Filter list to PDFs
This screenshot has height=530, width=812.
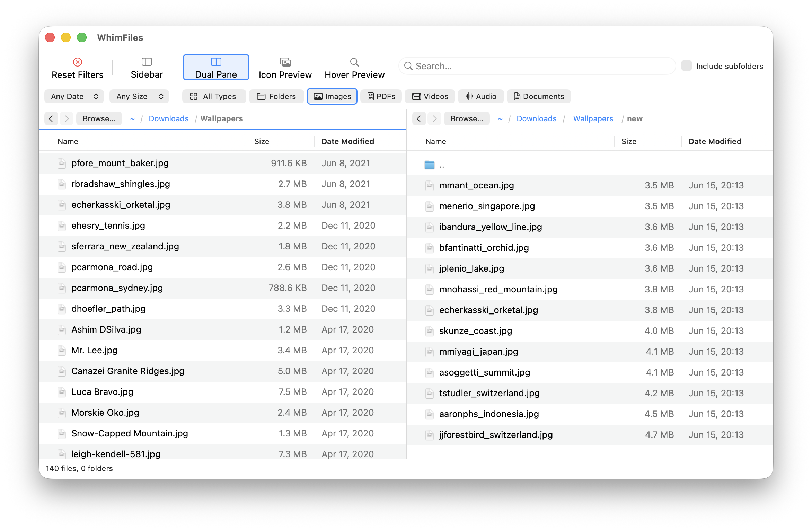click(x=381, y=96)
